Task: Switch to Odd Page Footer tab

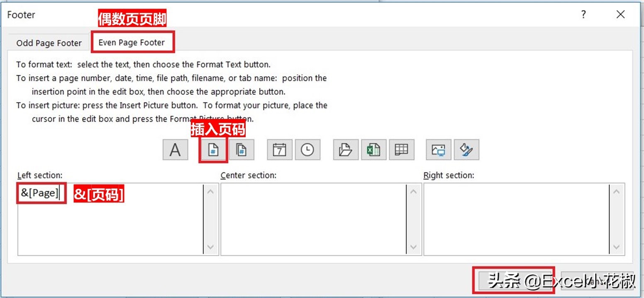Action: [49, 43]
